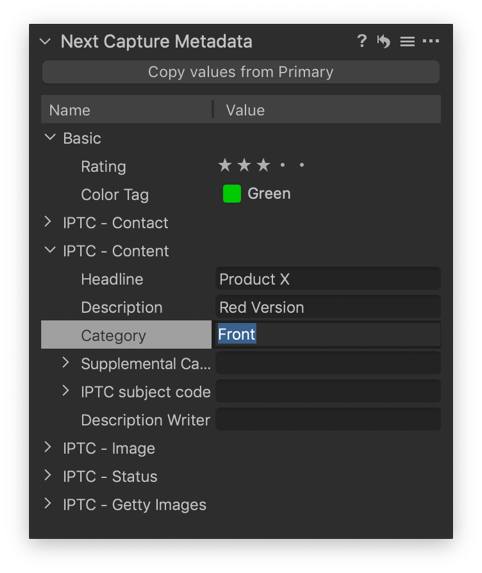Open the help question mark icon
Screen dimensions: 482x573
pyautogui.click(x=361, y=41)
